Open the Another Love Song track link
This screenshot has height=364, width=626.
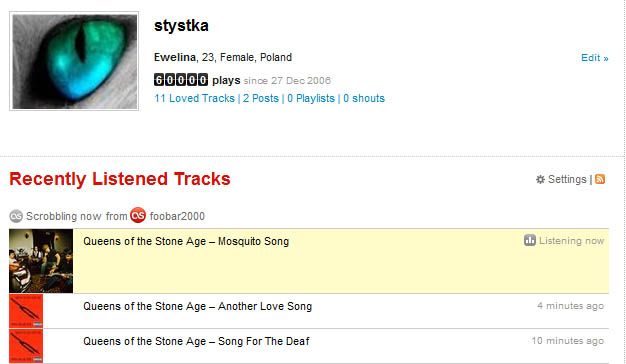click(x=198, y=307)
